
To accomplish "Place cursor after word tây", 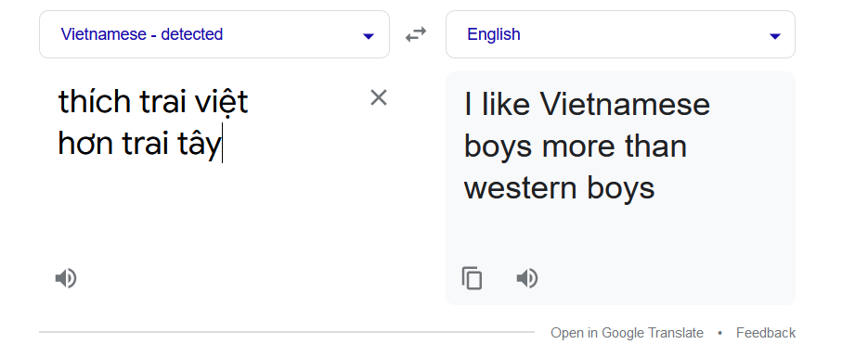I will pyautogui.click(x=222, y=144).
